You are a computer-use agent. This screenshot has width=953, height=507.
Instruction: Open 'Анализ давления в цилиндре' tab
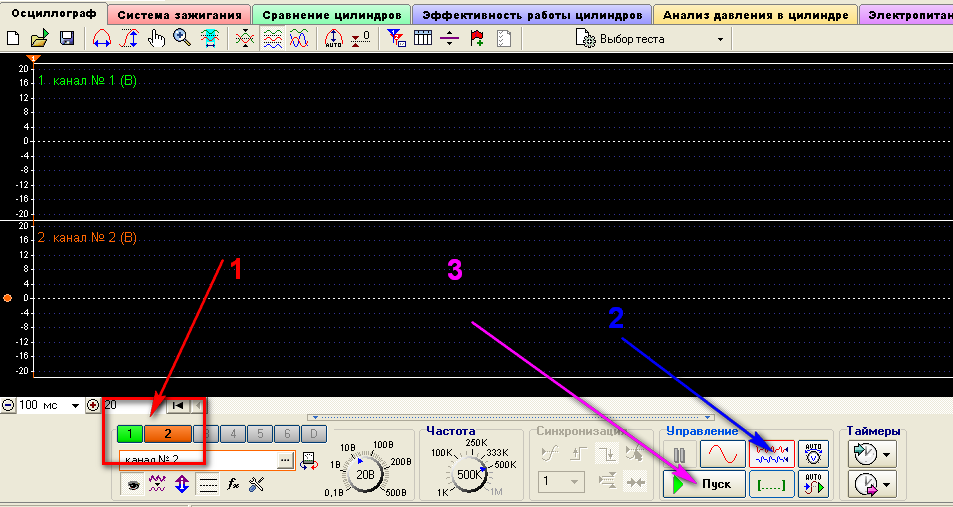755,15
